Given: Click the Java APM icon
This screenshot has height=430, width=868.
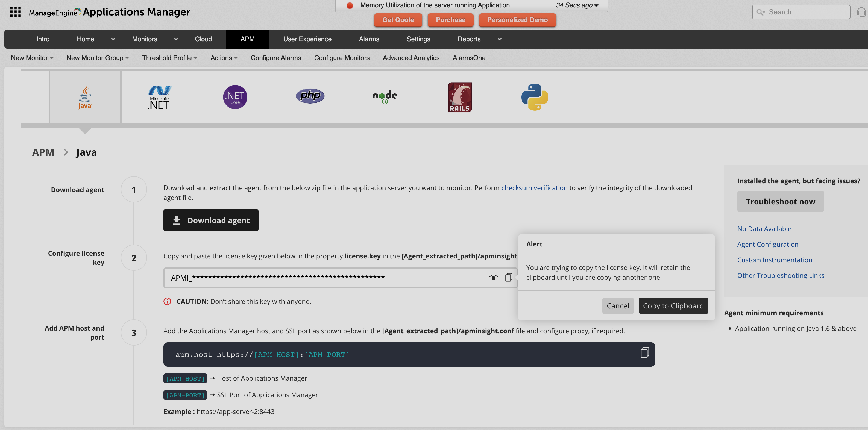Looking at the screenshot, I should [x=84, y=97].
